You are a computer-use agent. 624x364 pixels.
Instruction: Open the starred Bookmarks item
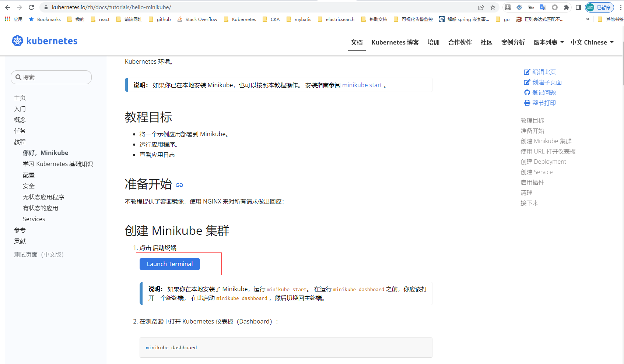45,19
